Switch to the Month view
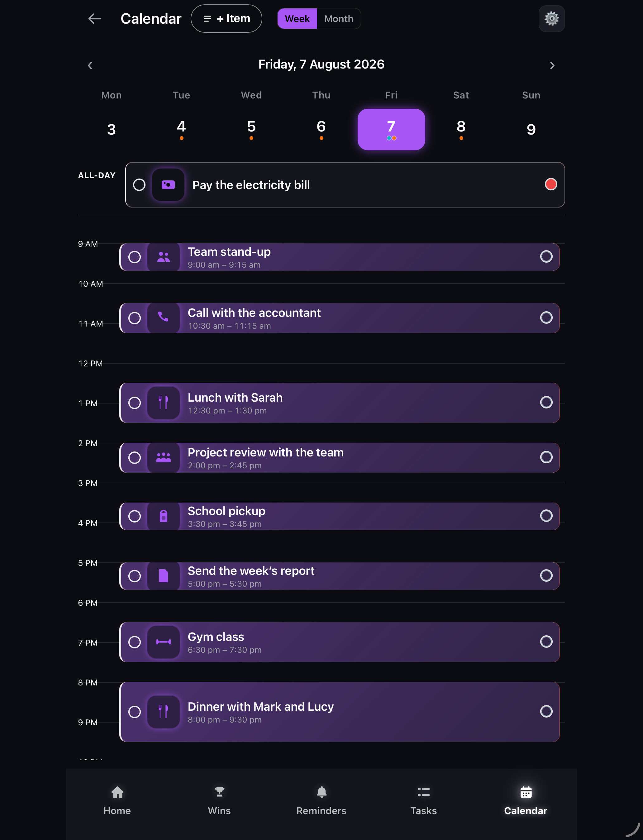 click(339, 18)
